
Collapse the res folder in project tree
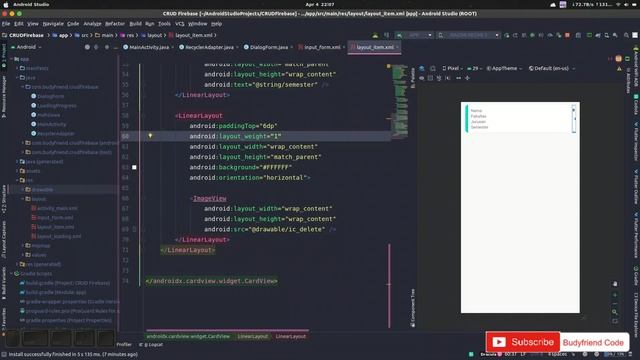(18, 180)
